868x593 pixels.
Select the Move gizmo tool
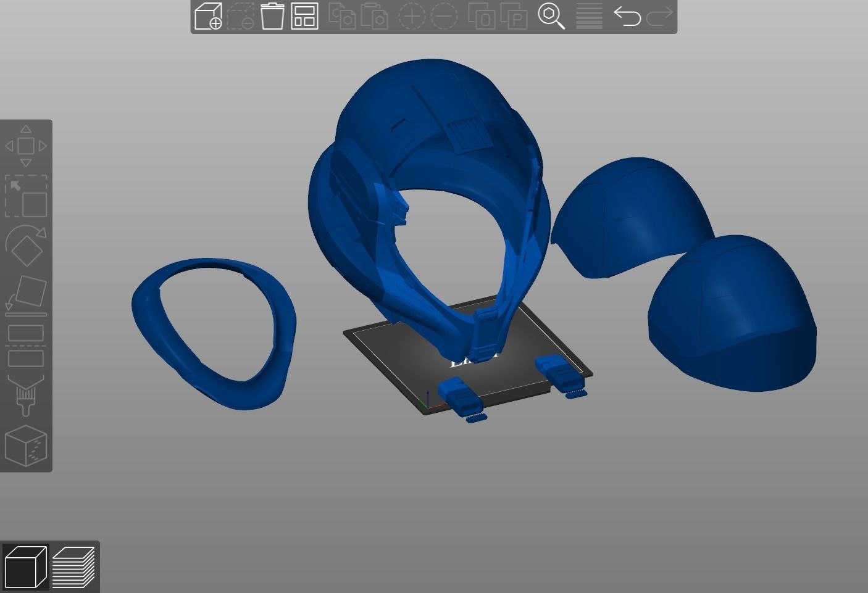[x=26, y=146]
